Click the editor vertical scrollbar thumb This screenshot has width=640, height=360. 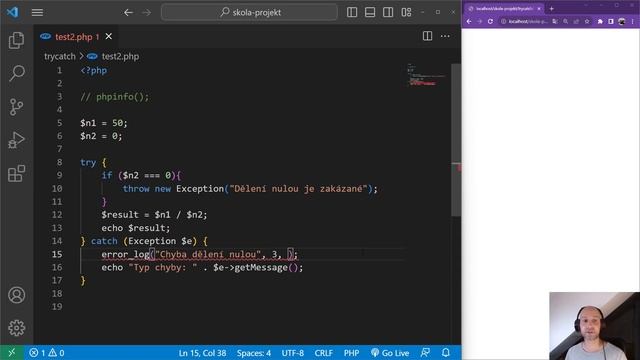tap(456, 140)
